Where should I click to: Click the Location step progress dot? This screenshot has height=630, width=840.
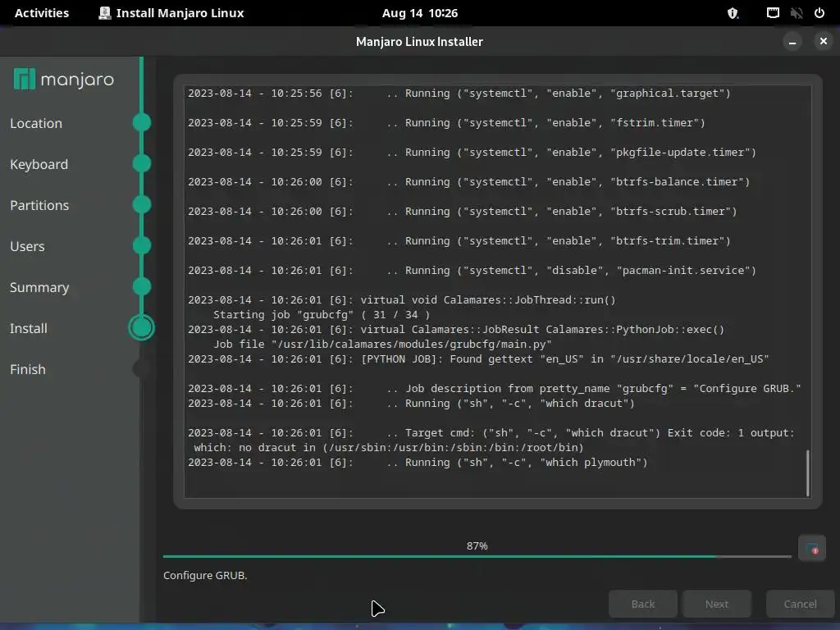pos(142,123)
